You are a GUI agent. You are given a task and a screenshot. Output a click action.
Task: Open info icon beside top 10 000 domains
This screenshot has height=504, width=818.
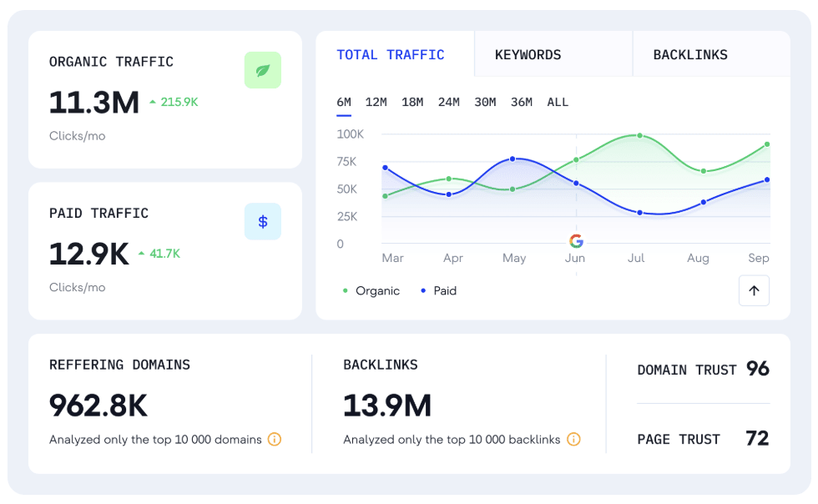point(275,439)
